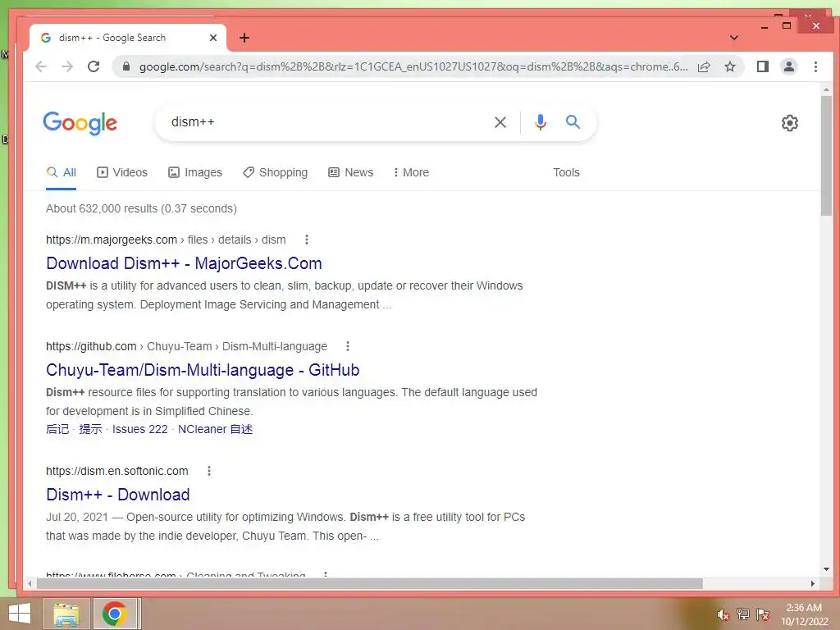Clear the search box with X
Image resolution: width=840 pixels, height=630 pixels.
[500, 122]
